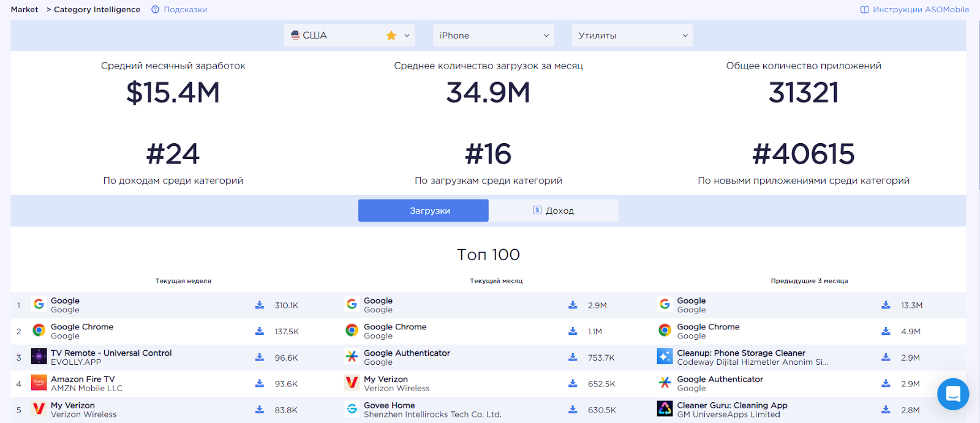Click download icon beside 96.6K

point(260,357)
